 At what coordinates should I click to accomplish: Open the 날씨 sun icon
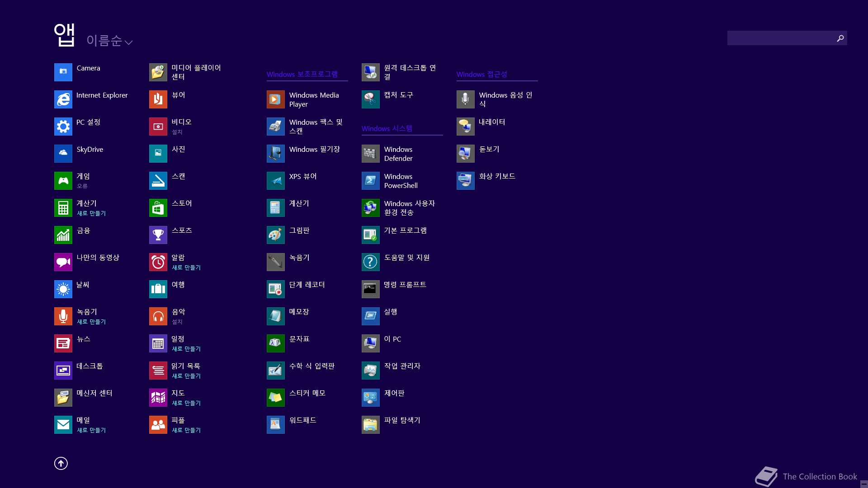63,289
